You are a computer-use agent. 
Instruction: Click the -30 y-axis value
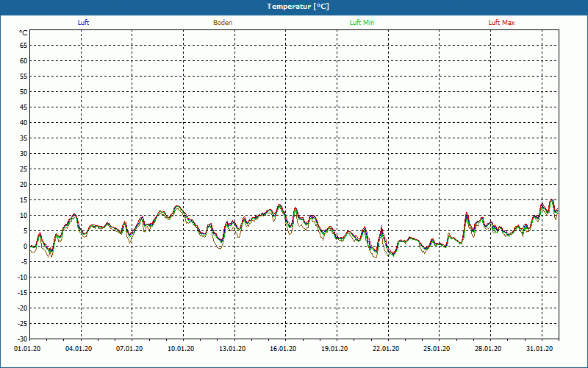point(23,339)
